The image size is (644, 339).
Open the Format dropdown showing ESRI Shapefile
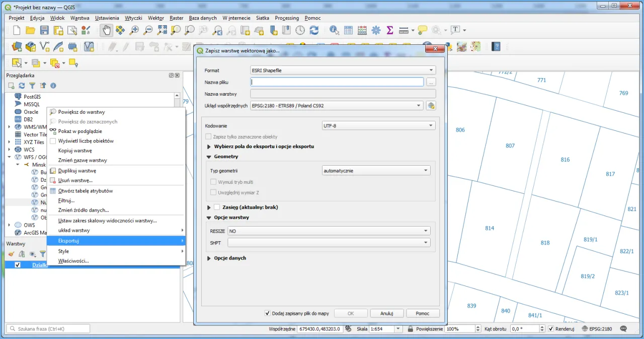(x=343, y=71)
